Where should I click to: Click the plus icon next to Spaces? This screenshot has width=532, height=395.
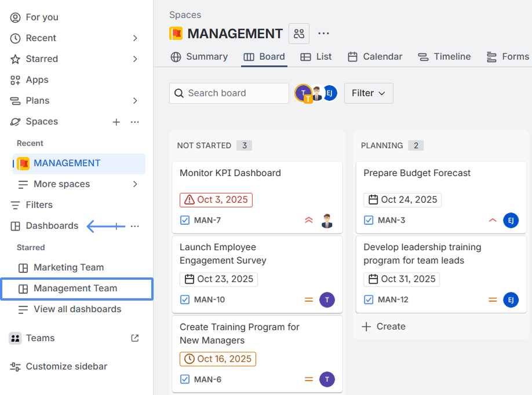click(116, 122)
